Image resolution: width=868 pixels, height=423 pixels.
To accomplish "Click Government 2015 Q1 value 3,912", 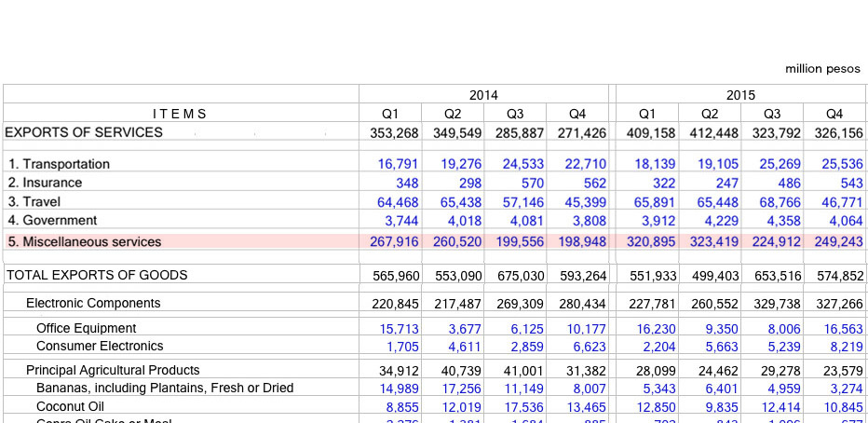I will click(x=658, y=221).
